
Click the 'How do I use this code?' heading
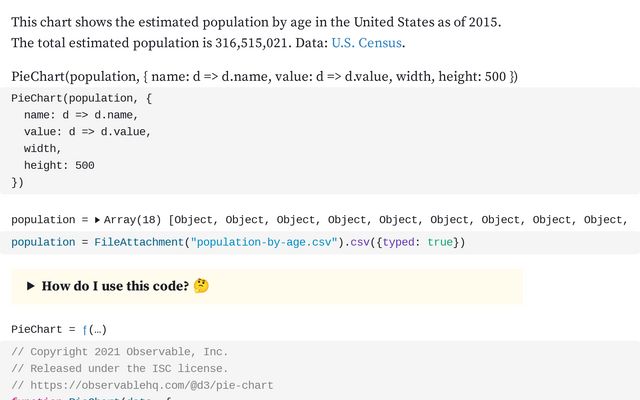(x=114, y=286)
